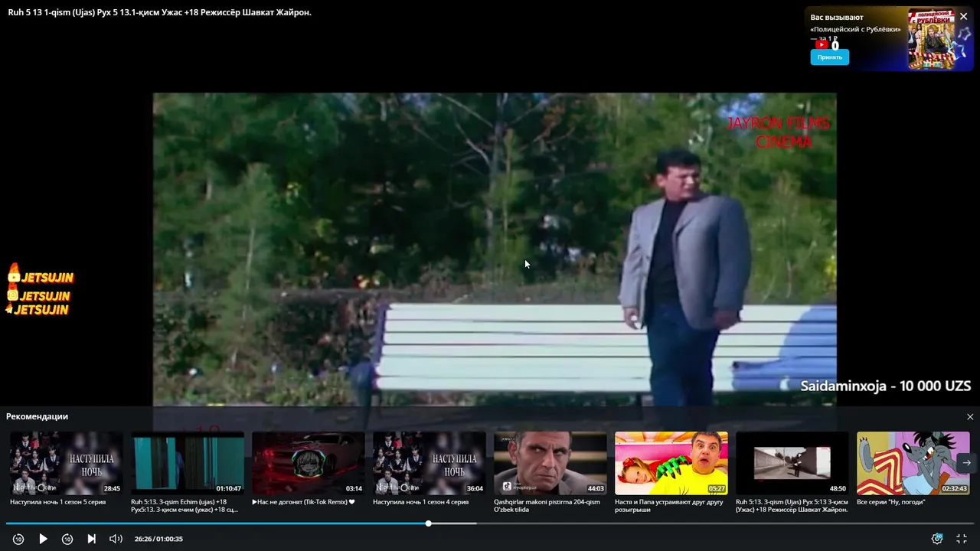Click the video title Ruh 5 13 1-qism
The image size is (980, 551).
click(x=159, y=12)
